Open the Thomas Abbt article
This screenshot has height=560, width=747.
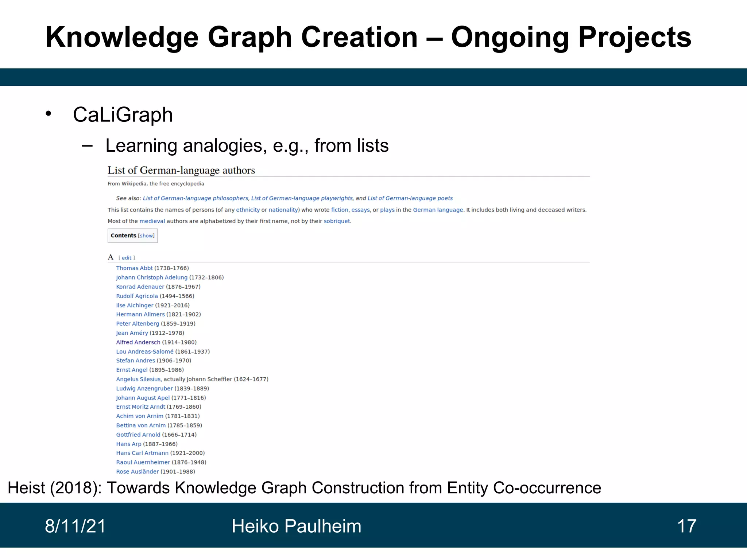pos(134,268)
